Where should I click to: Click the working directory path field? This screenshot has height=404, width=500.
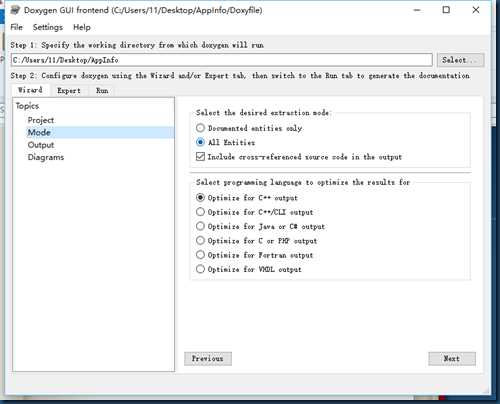[222, 60]
